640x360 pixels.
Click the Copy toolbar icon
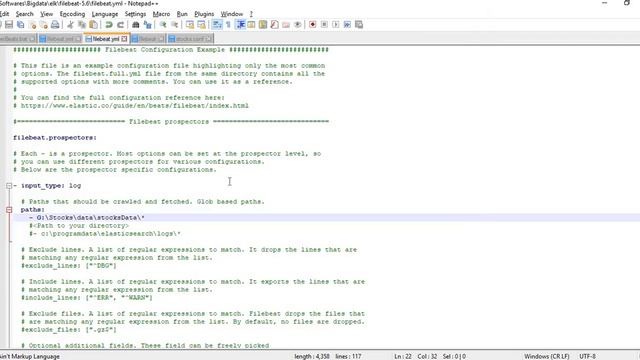tap(82, 25)
